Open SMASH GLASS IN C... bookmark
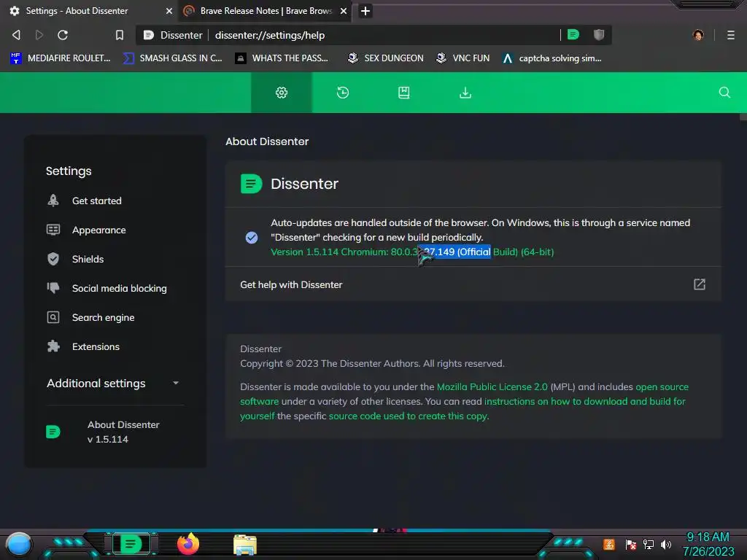The width and height of the screenshot is (747, 560). [172, 58]
